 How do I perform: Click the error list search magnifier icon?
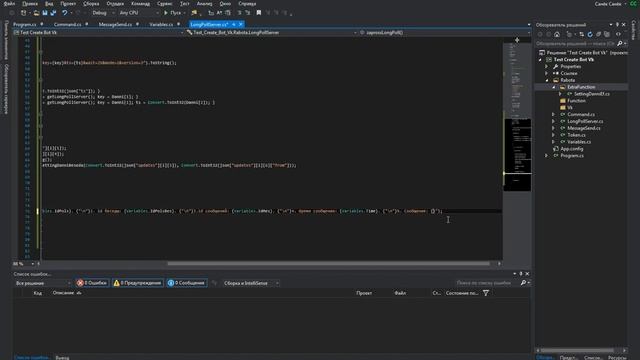(523, 283)
